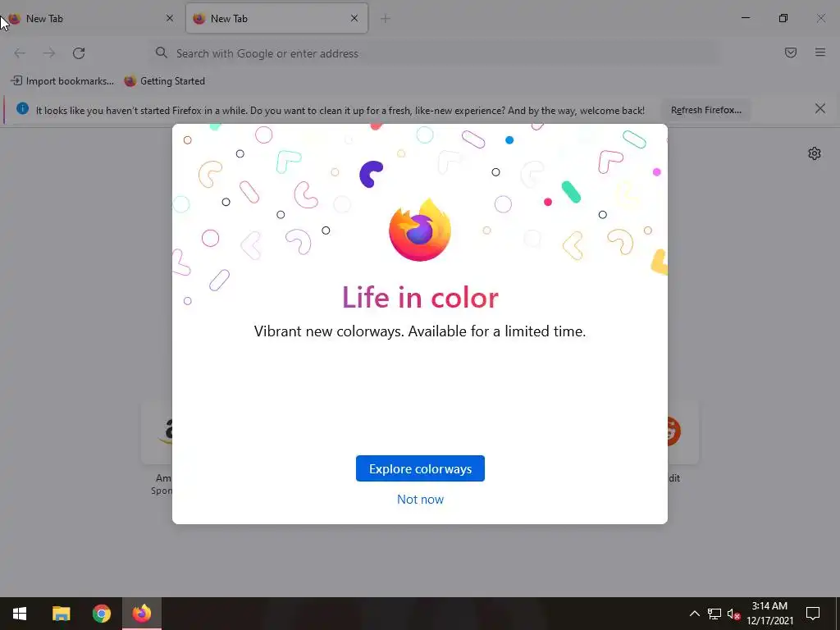Dismiss the dialog with Not now
Image resolution: width=840 pixels, height=630 pixels.
click(x=420, y=500)
